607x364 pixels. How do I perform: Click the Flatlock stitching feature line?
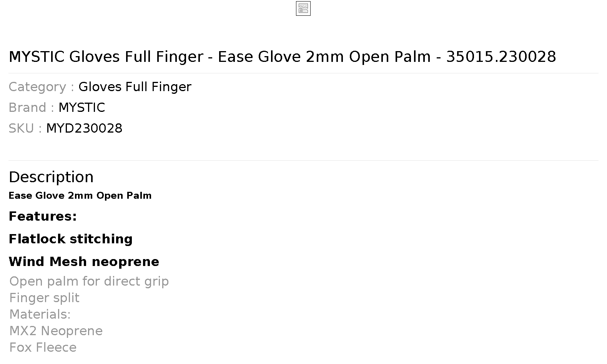pyautogui.click(x=71, y=239)
